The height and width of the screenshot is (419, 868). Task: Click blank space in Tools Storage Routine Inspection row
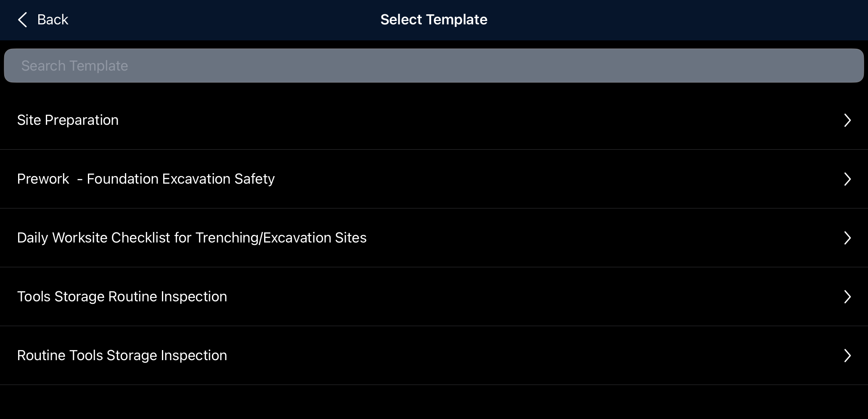505,297
